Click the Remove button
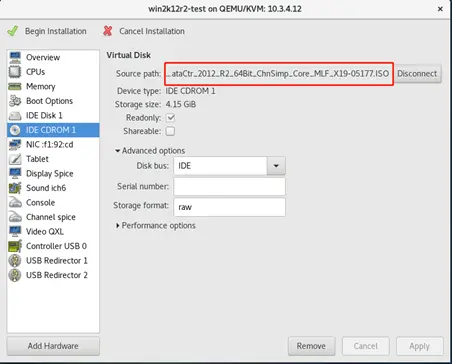 coord(311,346)
